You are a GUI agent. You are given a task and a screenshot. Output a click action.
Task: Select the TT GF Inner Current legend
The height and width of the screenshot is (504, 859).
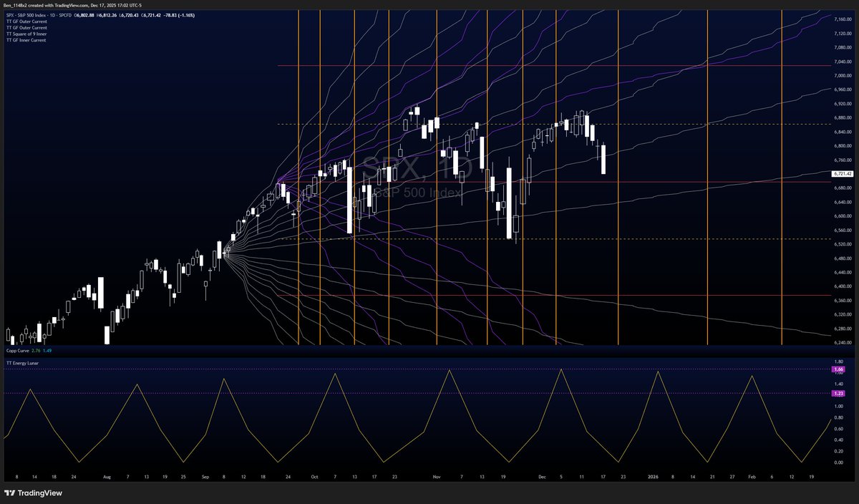[x=26, y=40]
